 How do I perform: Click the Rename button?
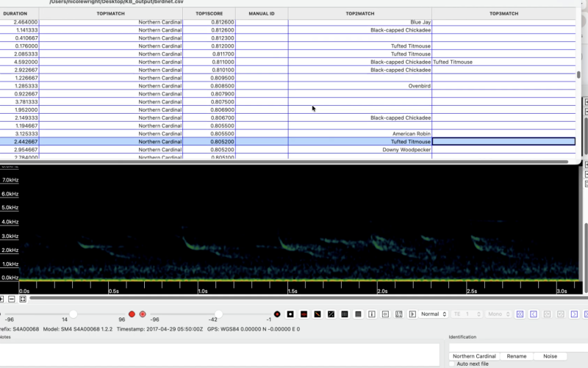coord(517,356)
